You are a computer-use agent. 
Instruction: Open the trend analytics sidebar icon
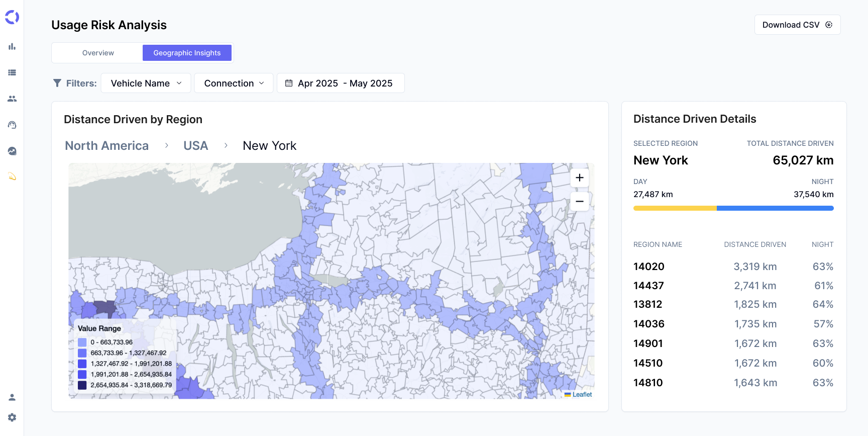point(12,151)
